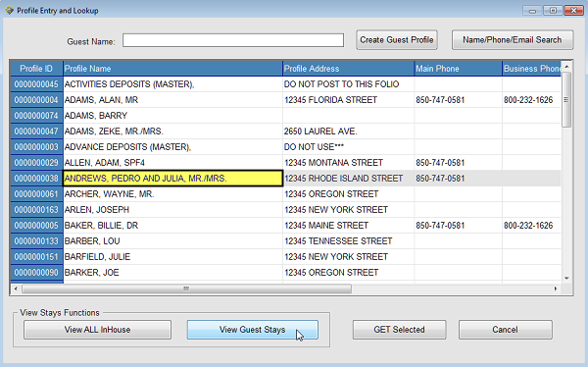Click the vertical scrollbar thumb

566,99
